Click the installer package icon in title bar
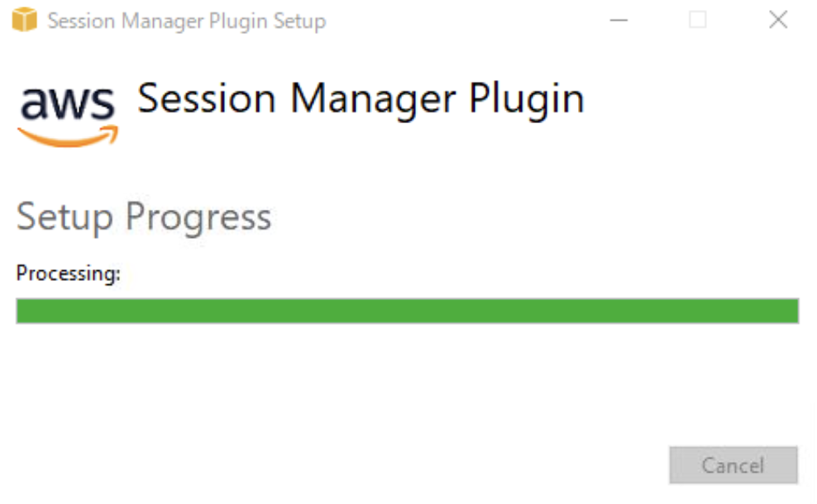The width and height of the screenshot is (817, 504). (25, 21)
